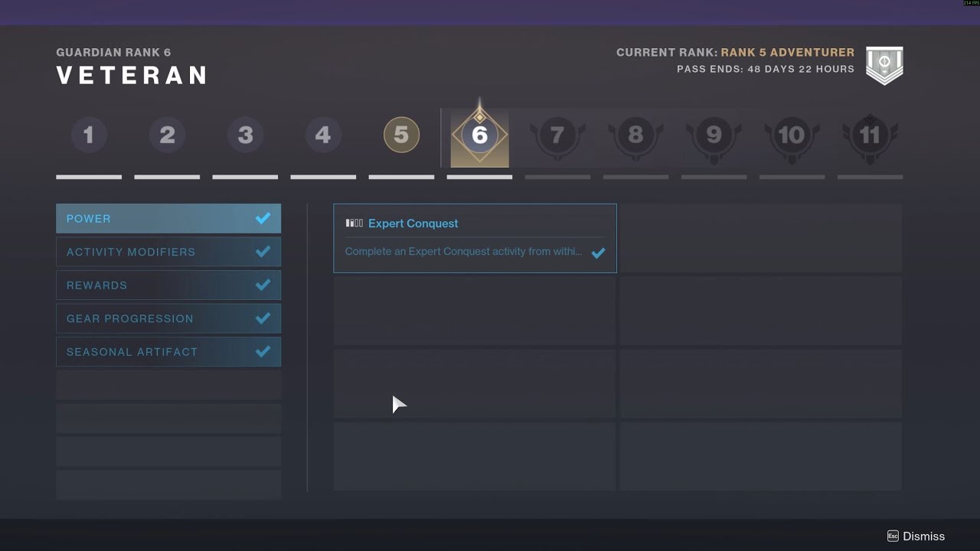Select Guardian Rank 4 icon

[323, 135]
